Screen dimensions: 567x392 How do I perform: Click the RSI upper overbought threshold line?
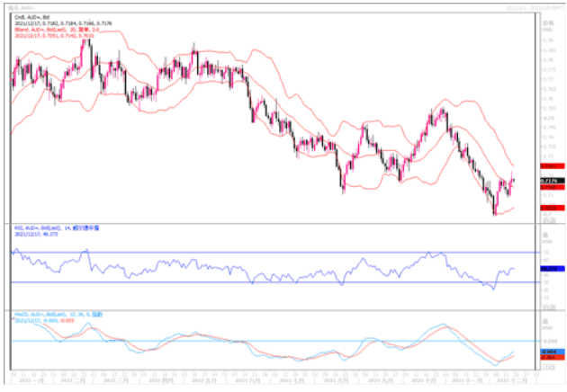[270, 253]
